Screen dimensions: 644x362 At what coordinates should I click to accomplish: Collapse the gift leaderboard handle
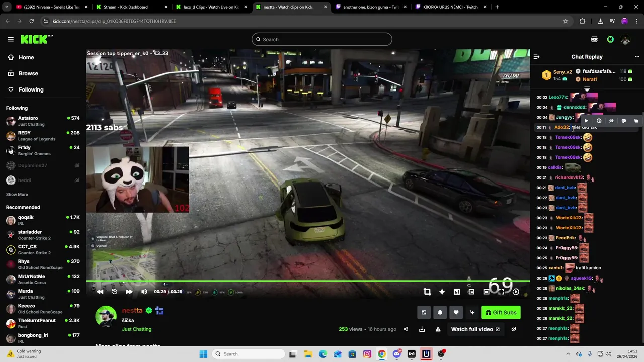click(587, 89)
